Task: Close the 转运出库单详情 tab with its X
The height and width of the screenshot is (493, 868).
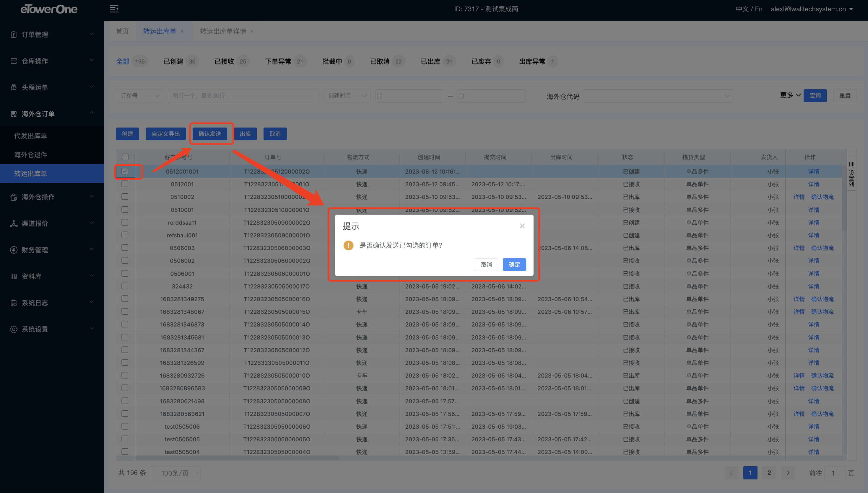Action: click(x=252, y=31)
